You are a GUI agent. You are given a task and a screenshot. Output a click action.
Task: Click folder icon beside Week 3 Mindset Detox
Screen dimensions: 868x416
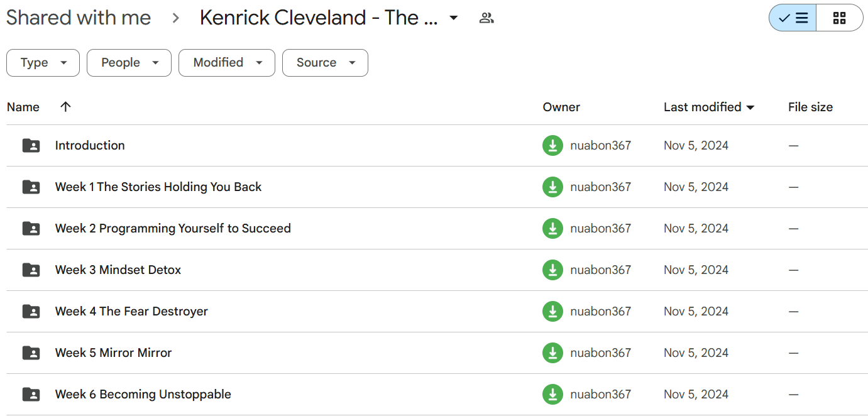31,270
